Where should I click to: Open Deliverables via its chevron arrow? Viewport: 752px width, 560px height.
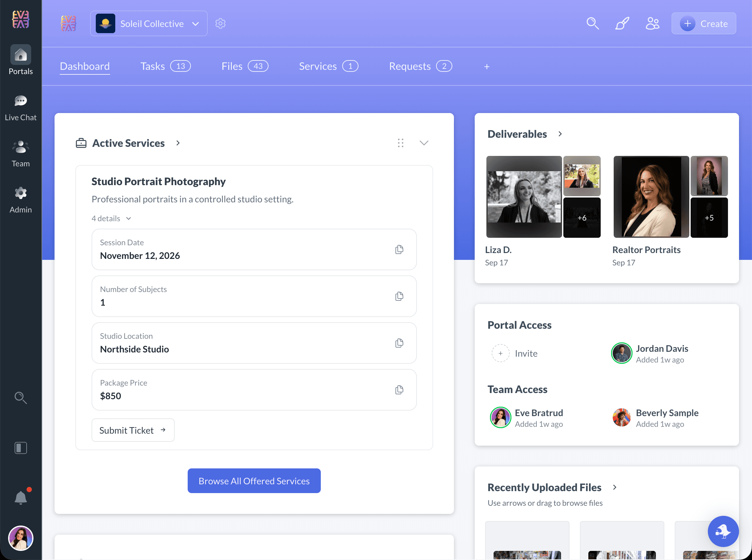click(x=560, y=134)
